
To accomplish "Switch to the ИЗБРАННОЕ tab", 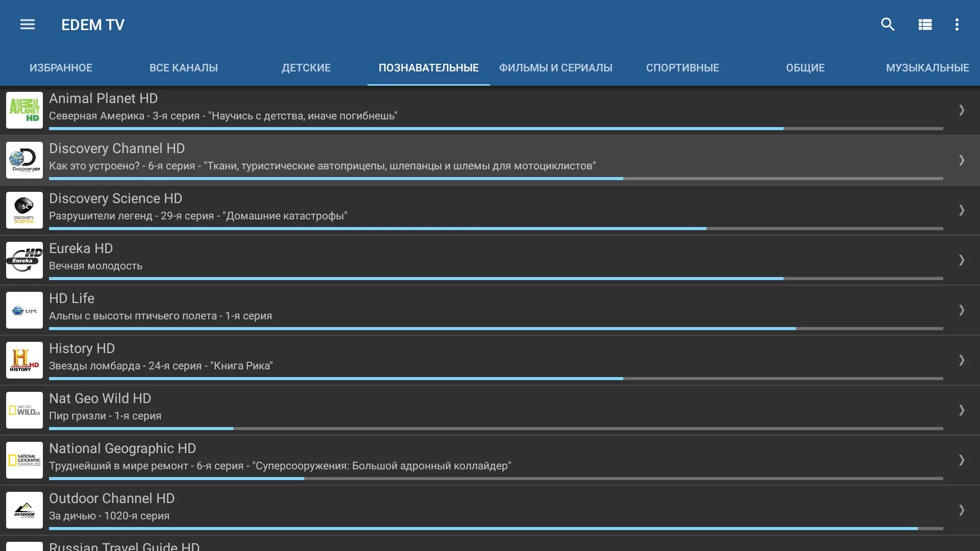I will (61, 68).
